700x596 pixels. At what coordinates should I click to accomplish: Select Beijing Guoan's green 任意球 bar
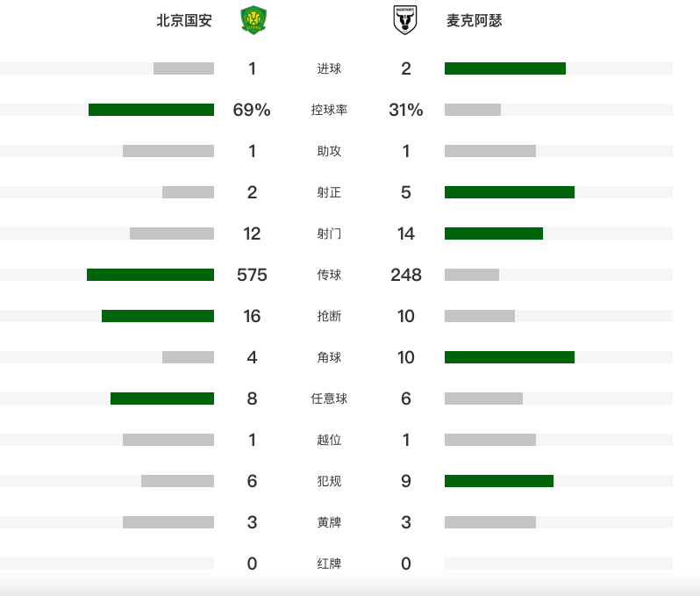pyautogui.click(x=162, y=399)
